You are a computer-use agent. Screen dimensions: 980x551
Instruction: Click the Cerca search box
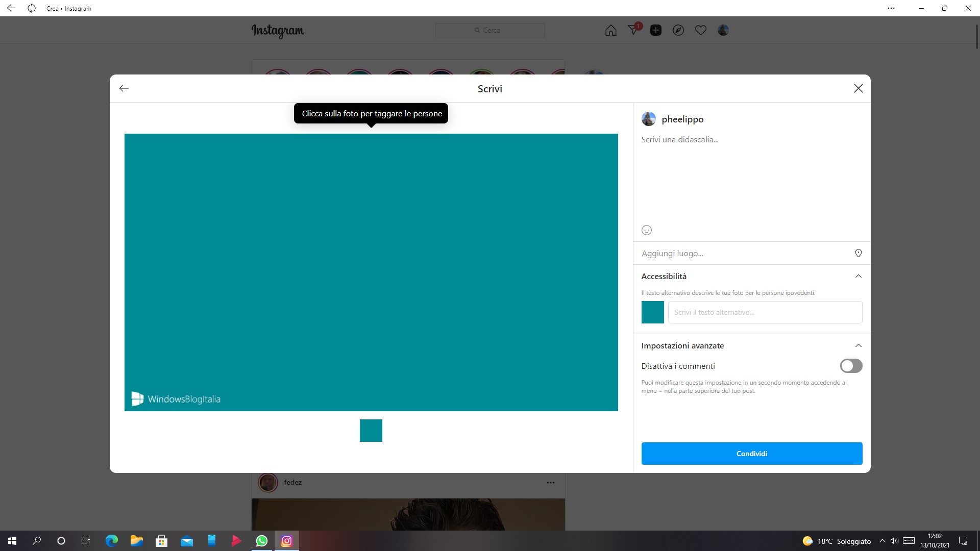490,30
